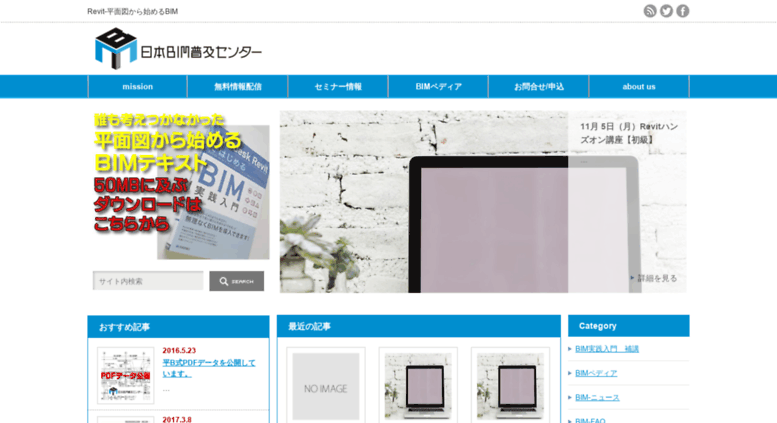Screen dimensions: 777x423
Task: Open the BIM-ニュース category link
Action: (597, 398)
